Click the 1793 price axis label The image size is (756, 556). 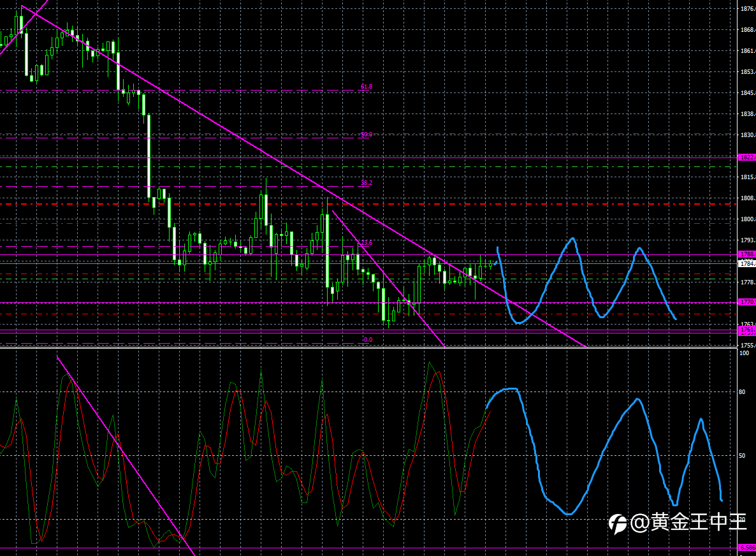(748, 240)
